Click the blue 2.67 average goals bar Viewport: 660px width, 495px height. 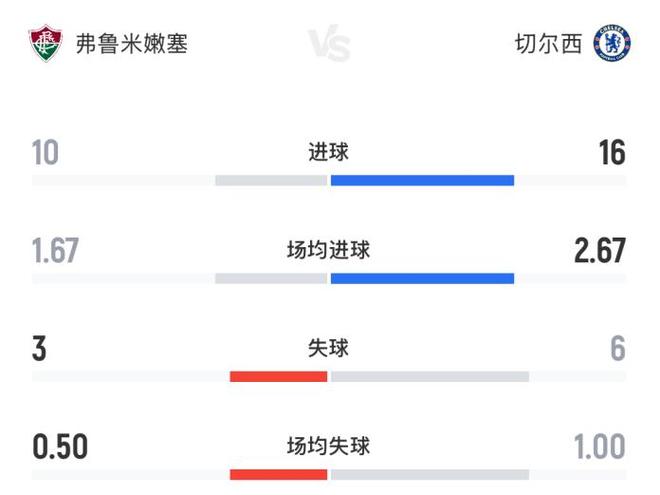(x=422, y=279)
